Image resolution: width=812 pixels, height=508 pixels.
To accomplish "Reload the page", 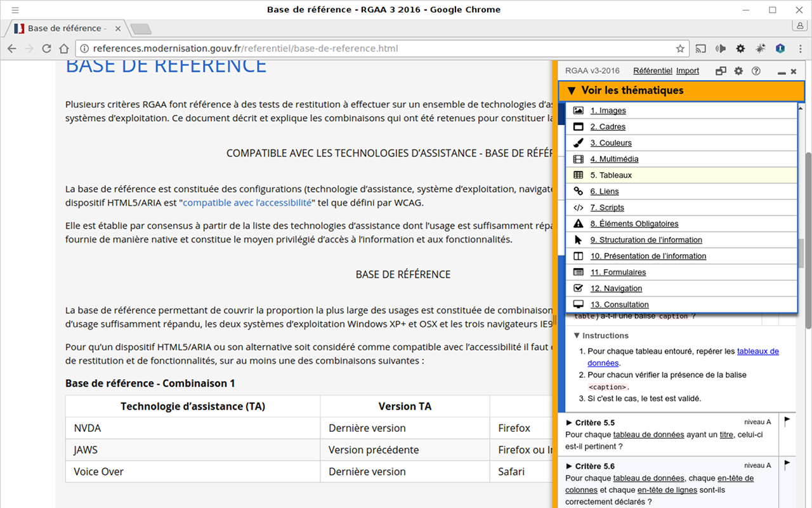I will point(46,48).
